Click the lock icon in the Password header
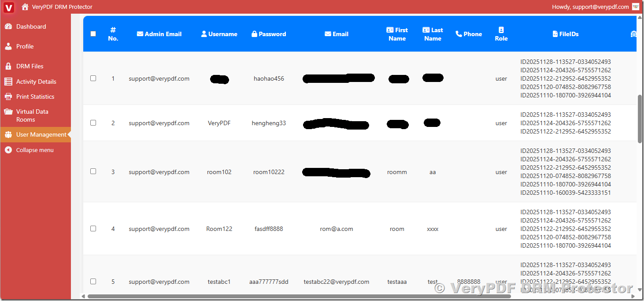 tap(254, 34)
